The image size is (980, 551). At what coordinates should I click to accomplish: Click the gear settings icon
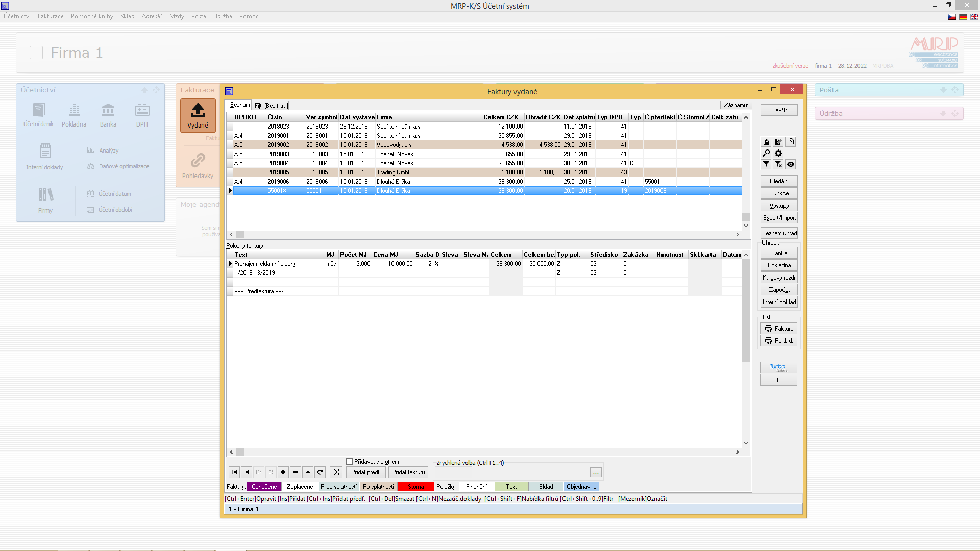pos(778,153)
